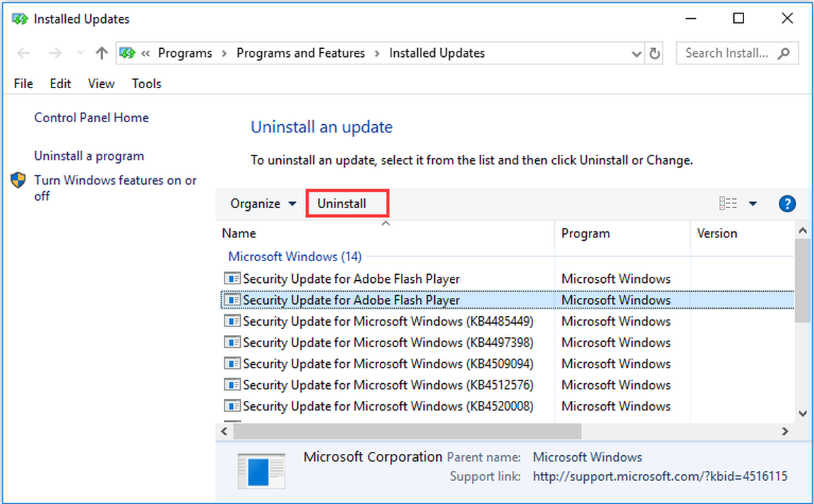Click the Forward navigation arrow
Screen dimensions: 814x504
(56, 53)
